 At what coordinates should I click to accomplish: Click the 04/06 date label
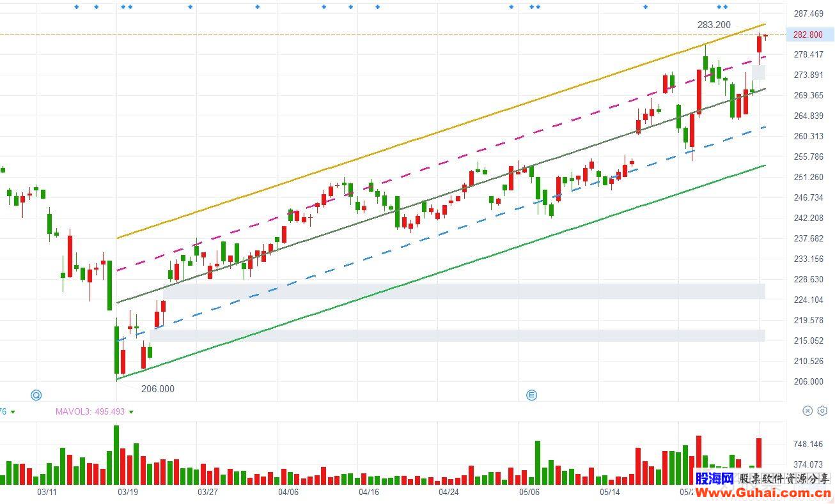288,492
